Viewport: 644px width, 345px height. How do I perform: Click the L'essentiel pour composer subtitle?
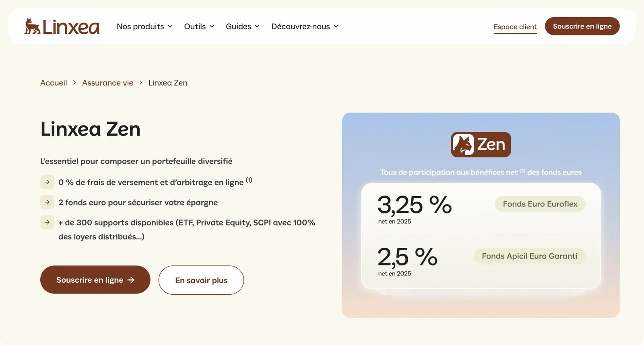[136, 161]
